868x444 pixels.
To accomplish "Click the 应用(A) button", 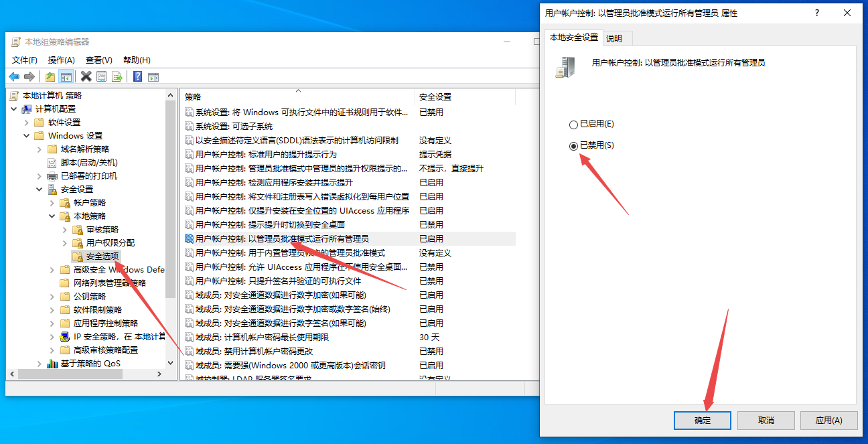I will point(828,421).
